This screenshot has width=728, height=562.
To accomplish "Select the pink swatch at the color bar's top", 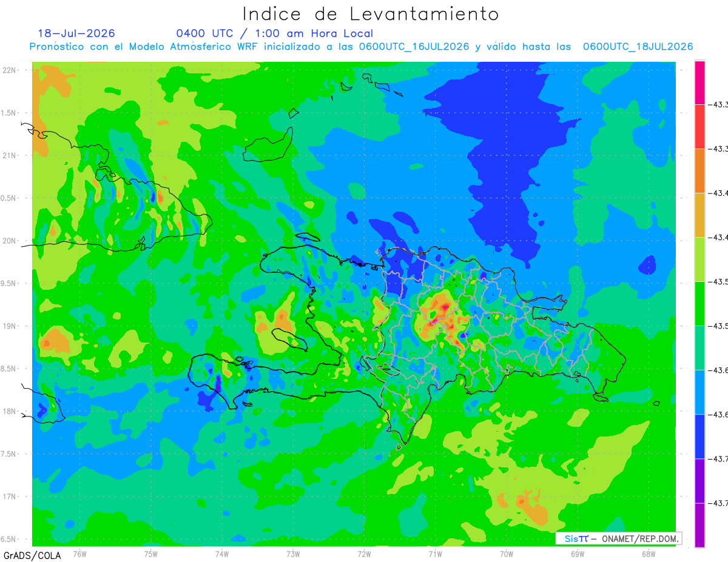I will [699, 82].
